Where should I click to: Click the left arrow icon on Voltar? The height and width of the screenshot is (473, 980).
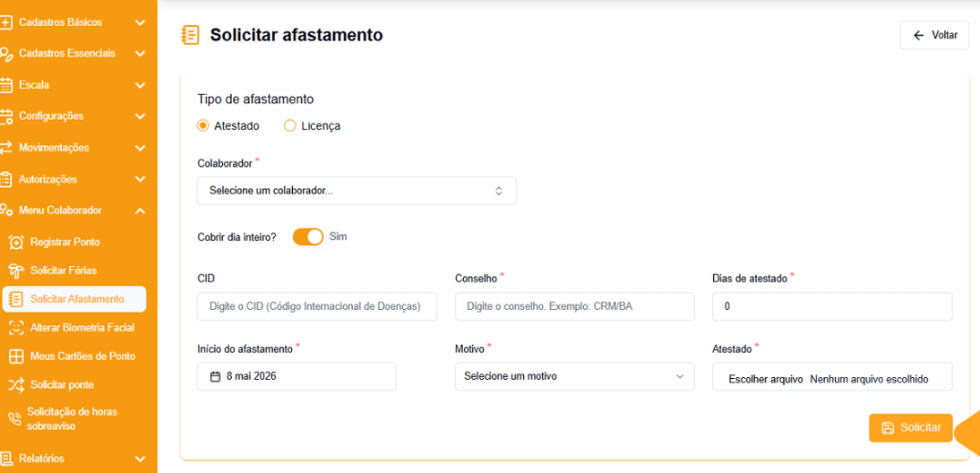pyautogui.click(x=919, y=36)
